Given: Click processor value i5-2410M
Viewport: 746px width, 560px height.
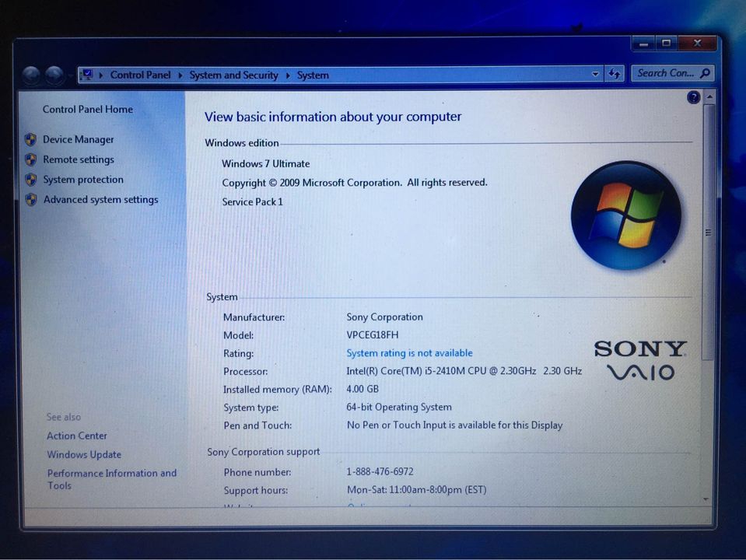Looking at the screenshot, I should tap(464, 371).
